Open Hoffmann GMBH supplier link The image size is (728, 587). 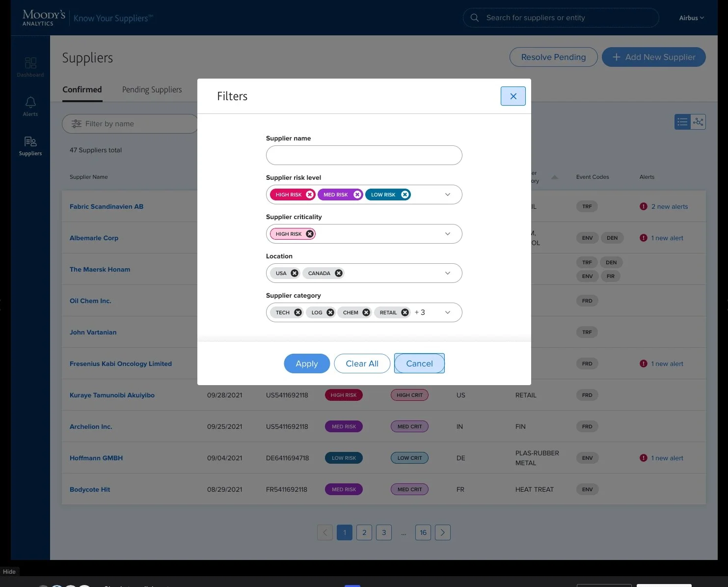(x=96, y=458)
